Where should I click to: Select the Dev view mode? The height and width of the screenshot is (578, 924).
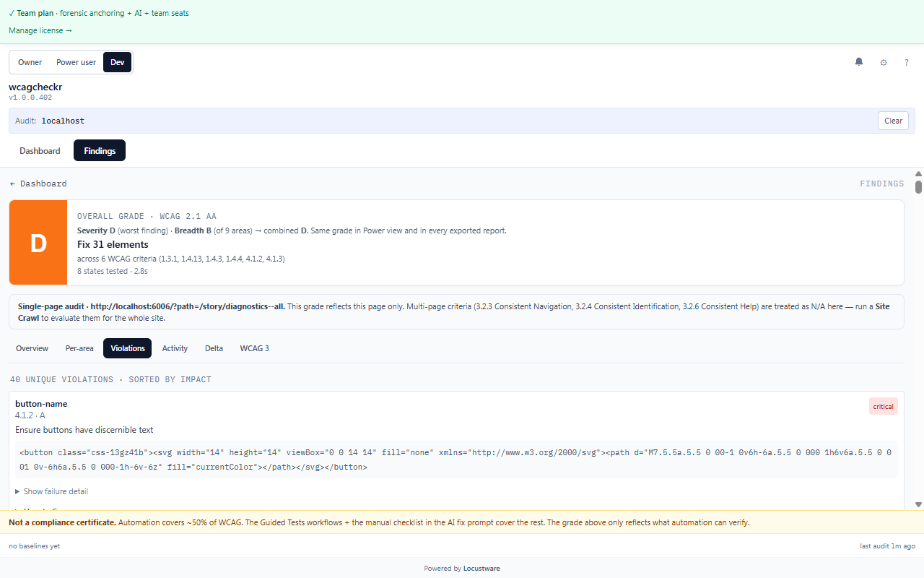tap(117, 62)
